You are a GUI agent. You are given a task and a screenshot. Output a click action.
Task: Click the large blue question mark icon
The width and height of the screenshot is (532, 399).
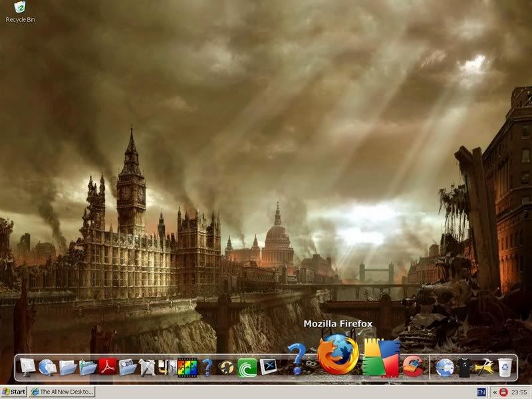(x=297, y=358)
